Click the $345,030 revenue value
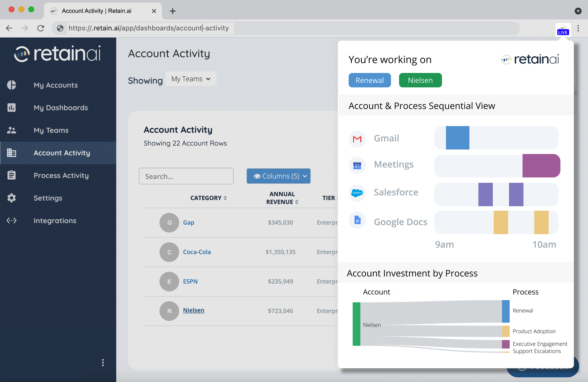 280,223
